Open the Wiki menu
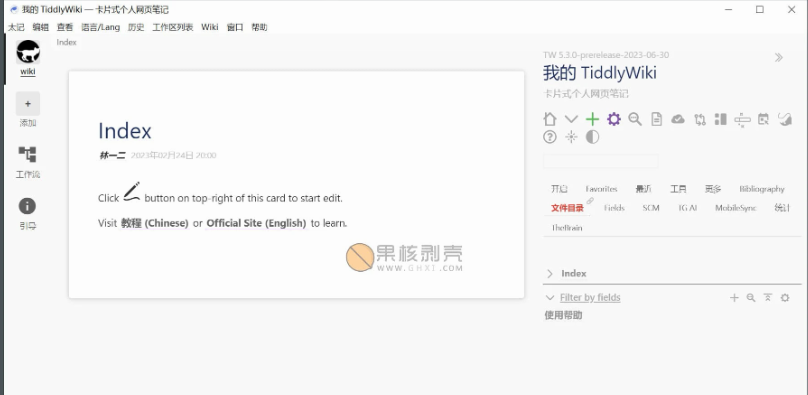 [x=210, y=27]
